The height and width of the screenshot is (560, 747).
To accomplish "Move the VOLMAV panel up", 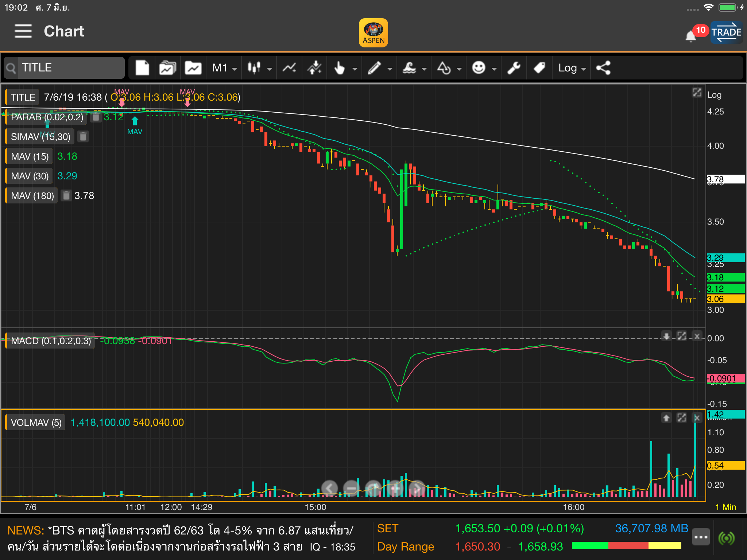I will pyautogui.click(x=666, y=418).
